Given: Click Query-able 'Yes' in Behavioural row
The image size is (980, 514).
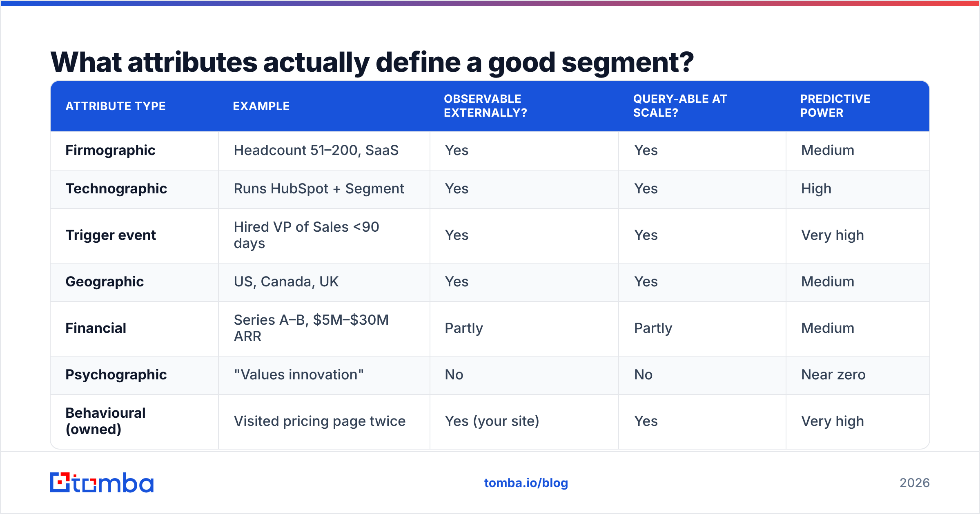Looking at the screenshot, I should [x=646, y=421].
